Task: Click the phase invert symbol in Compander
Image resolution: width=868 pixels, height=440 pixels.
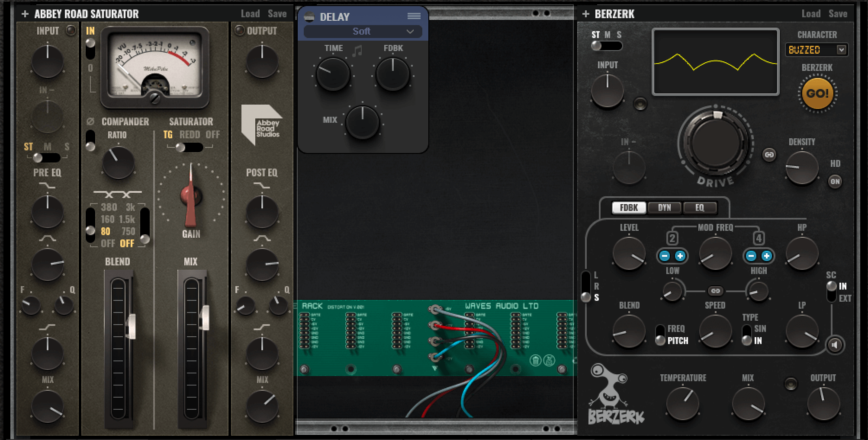Action: click(x=90, y=122)
